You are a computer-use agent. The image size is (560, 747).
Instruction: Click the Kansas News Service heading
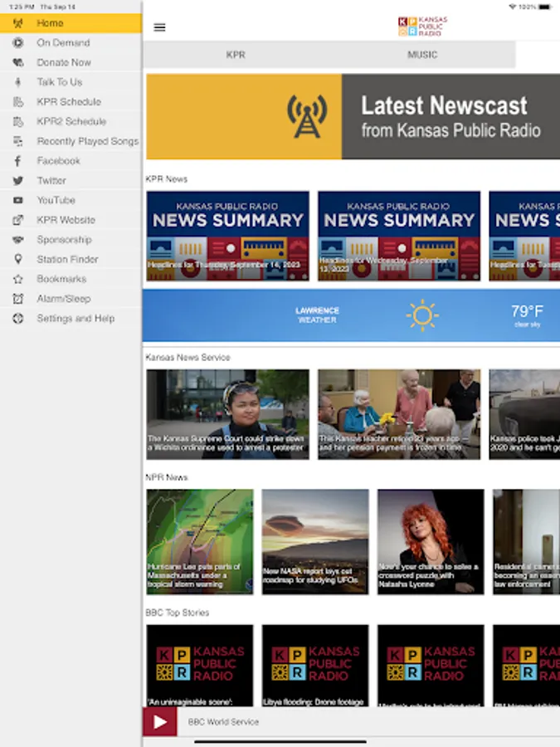pyautogui.click(x=187, y=357)
